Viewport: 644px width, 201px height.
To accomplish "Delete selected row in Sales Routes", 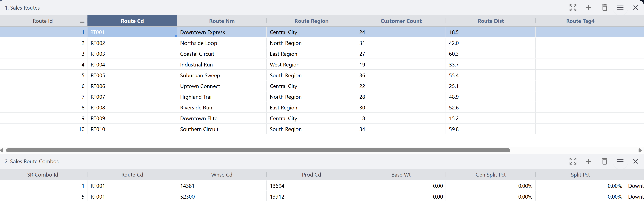I will tap(605, 8).
